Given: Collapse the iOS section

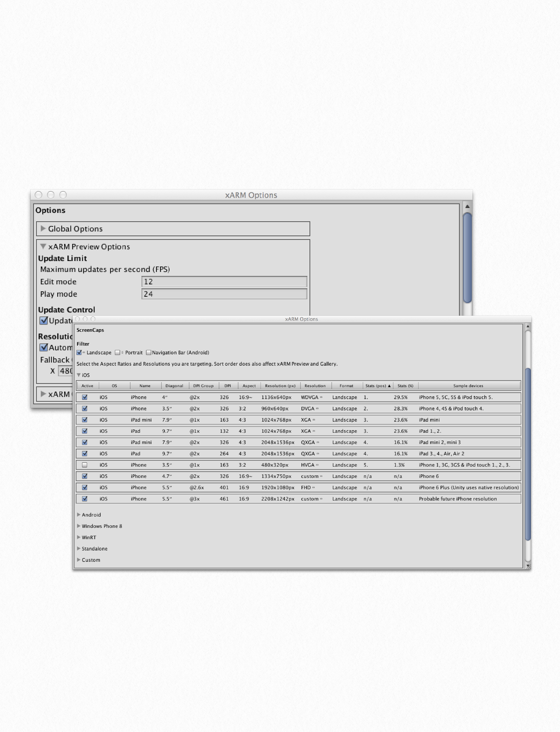Looking at the screenshot, I should pyautogui.click(x=79, y=375).
